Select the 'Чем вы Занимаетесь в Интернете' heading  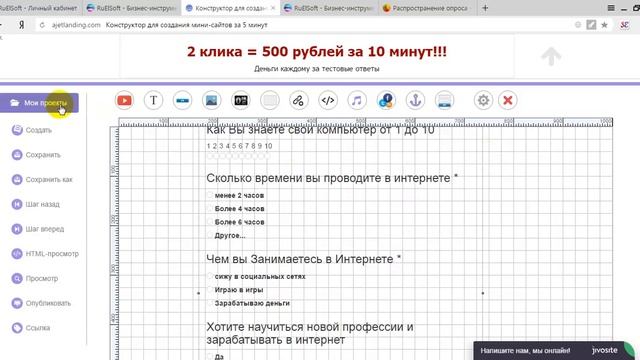tap(304, 259)
